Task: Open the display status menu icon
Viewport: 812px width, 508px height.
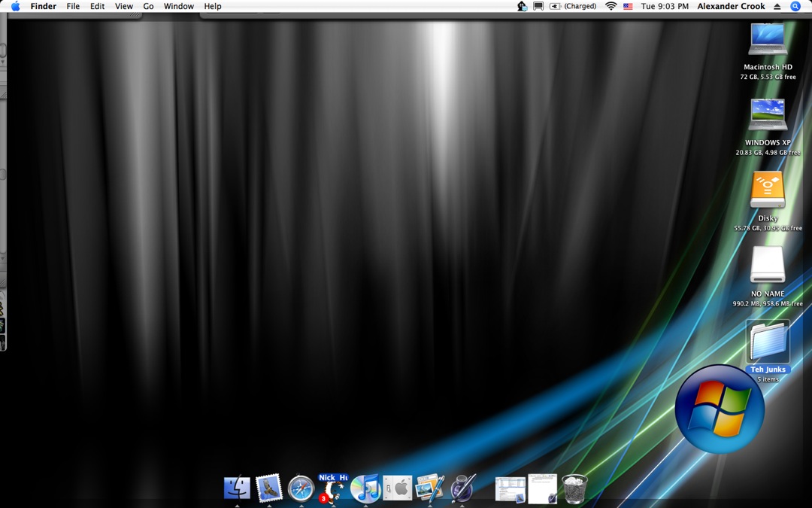Action: coord(538,6)
